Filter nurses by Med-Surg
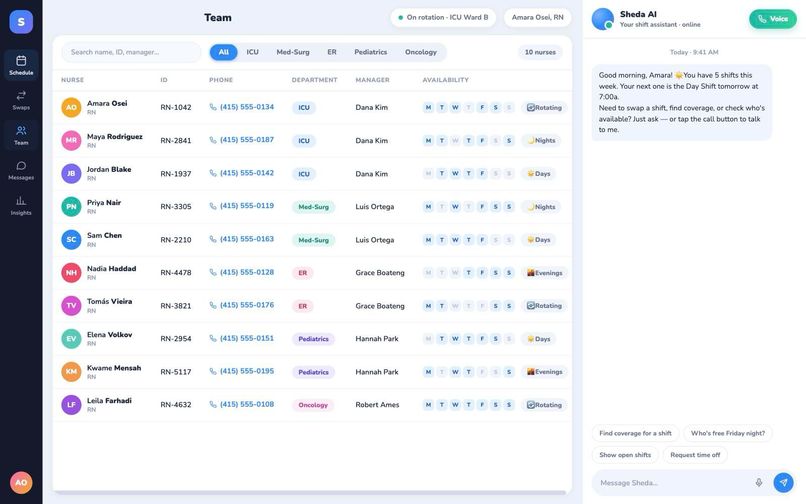This screenshot has width=806, height=504. 293,52
